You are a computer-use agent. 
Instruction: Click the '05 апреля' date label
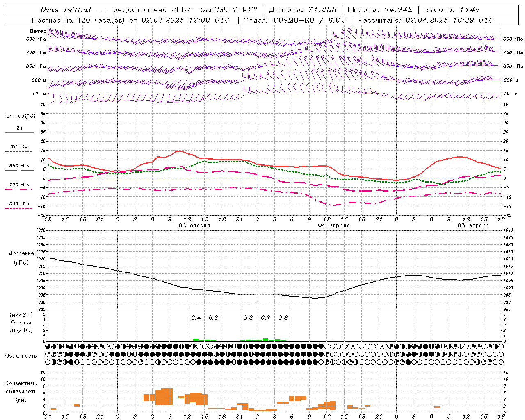click(x=473, y=226)
